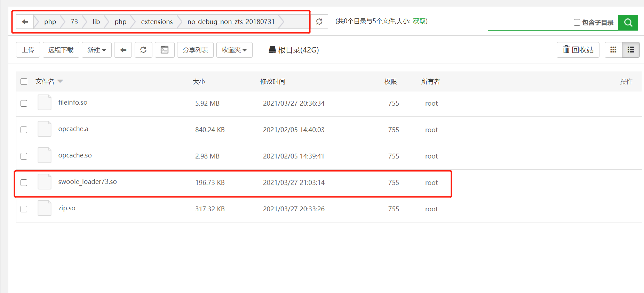The width and height of the screenshot is (644, 293).
Task: Refresh the file list from the toolbar
Action: [143, 50]
